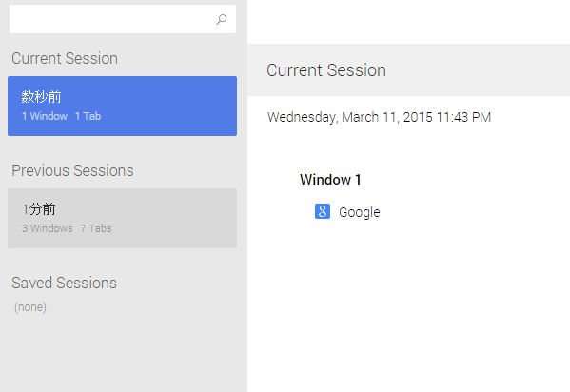
Task: Click the Saved Sessions heading
Action: pyautogui.click(x=64, y=283)
